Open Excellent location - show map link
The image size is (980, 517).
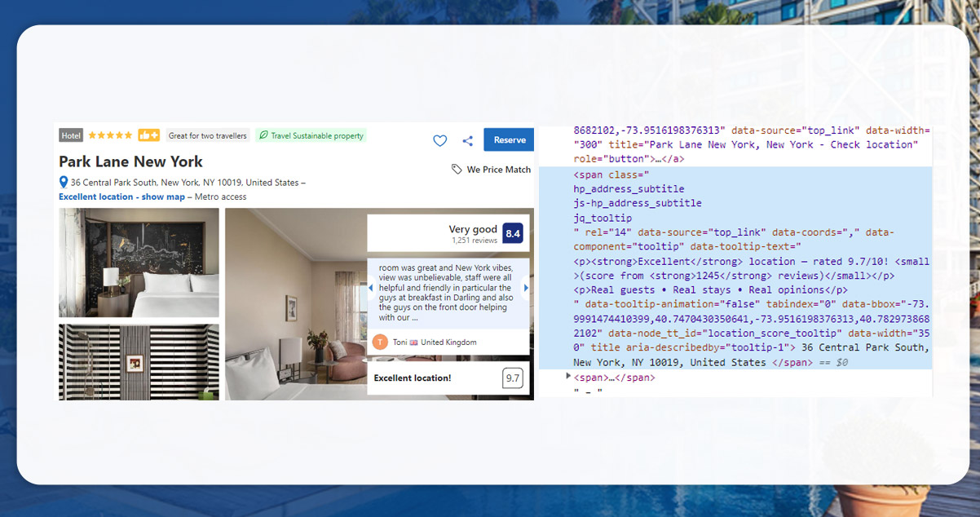(121, 197)
